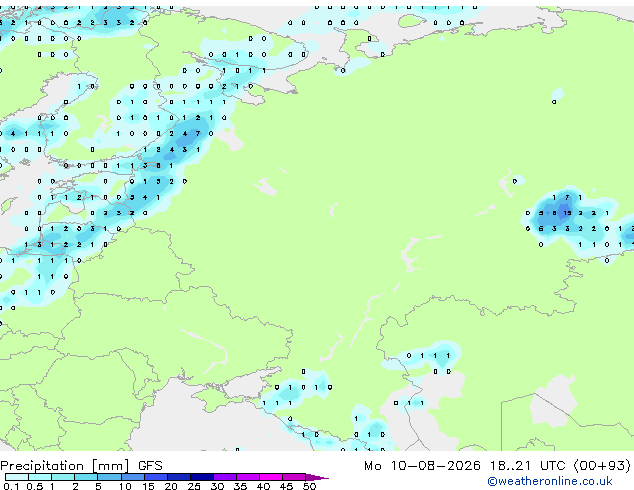Click the weatheronline.co.uk copyright link
The height and width of the screenshot is (490, 634).
pos(550,481)
